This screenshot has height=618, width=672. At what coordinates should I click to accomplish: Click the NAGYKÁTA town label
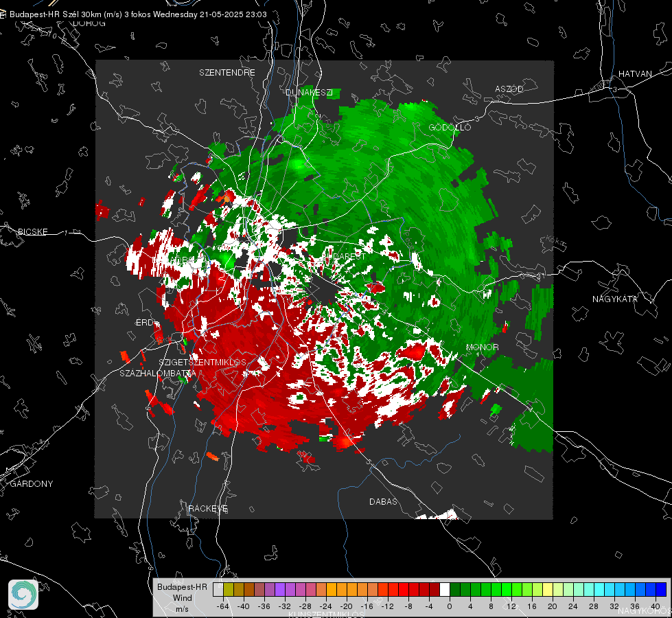tap(615, 299)
